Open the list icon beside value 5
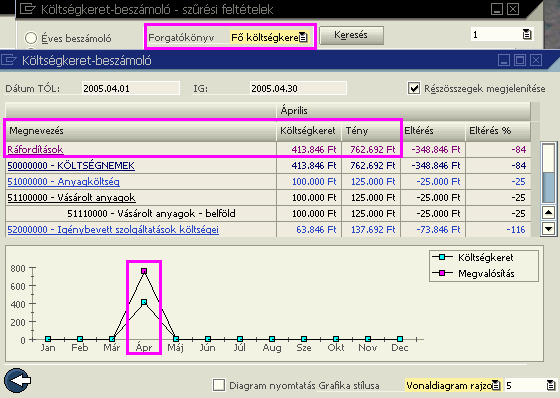The height and width of the screenshot is (398, 560). 550,385
